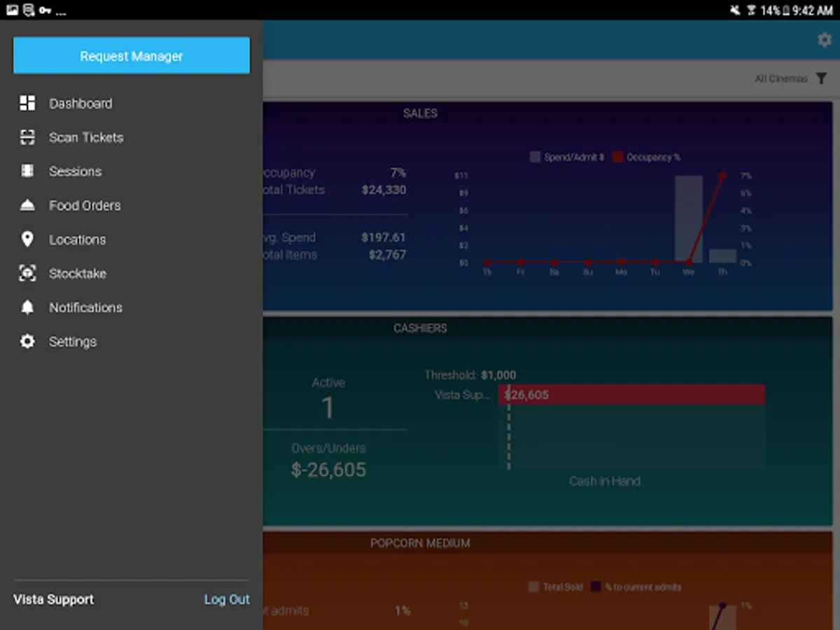Click the Settings gear icon in drawer

click(x=27, y=342)
